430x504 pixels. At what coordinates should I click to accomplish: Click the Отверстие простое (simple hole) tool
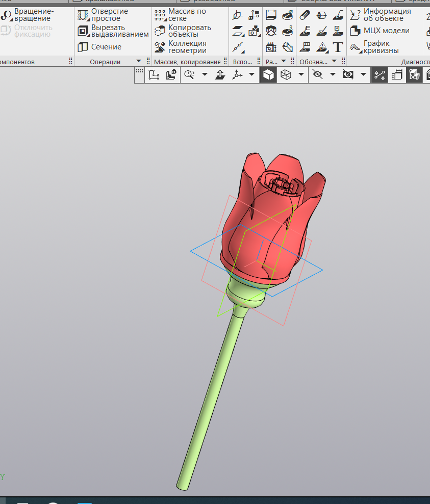[x=109, y=15]
